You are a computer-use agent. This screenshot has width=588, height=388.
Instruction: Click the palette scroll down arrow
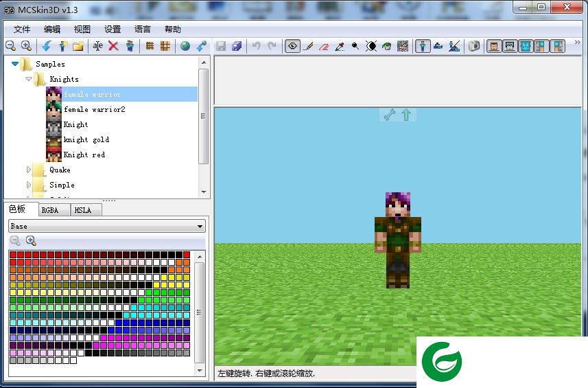click(x=200, y=370)
